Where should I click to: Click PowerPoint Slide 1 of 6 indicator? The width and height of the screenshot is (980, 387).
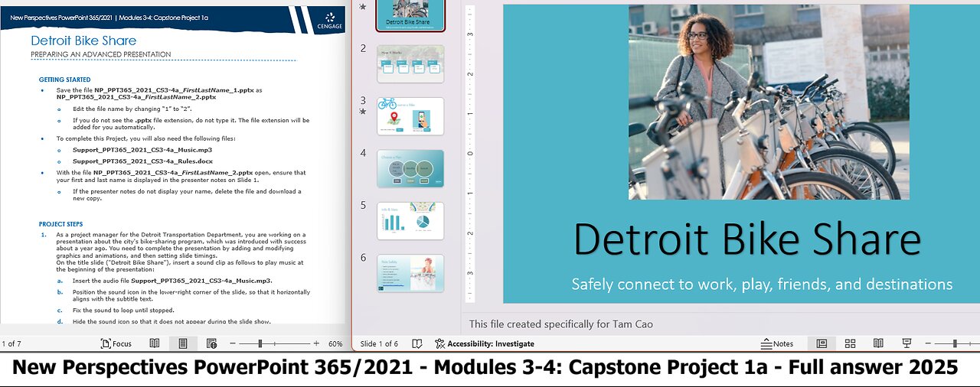coord(379,344)
